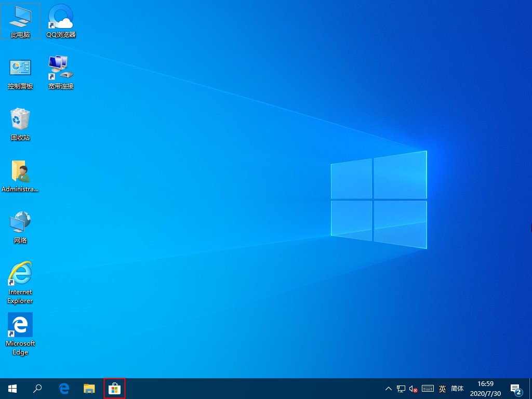This screenshot has width=532, height=399.
Task: Open the Microsoft Store from the taskbar
Action: (x=114, y=388)
